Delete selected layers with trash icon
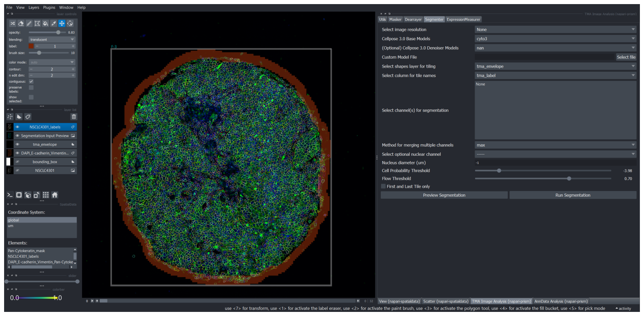The width and height of the screenshot is (644, 316). [x=74, y=117]
